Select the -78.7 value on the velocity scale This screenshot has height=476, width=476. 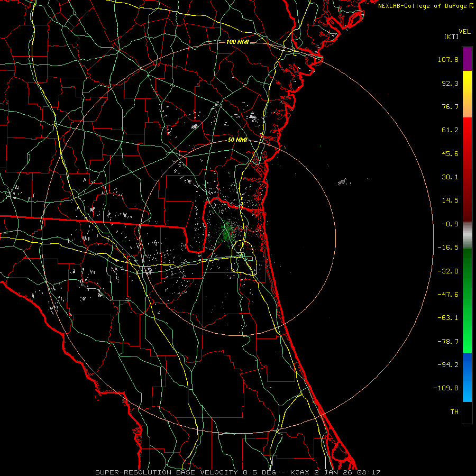(x=448, y=342)
